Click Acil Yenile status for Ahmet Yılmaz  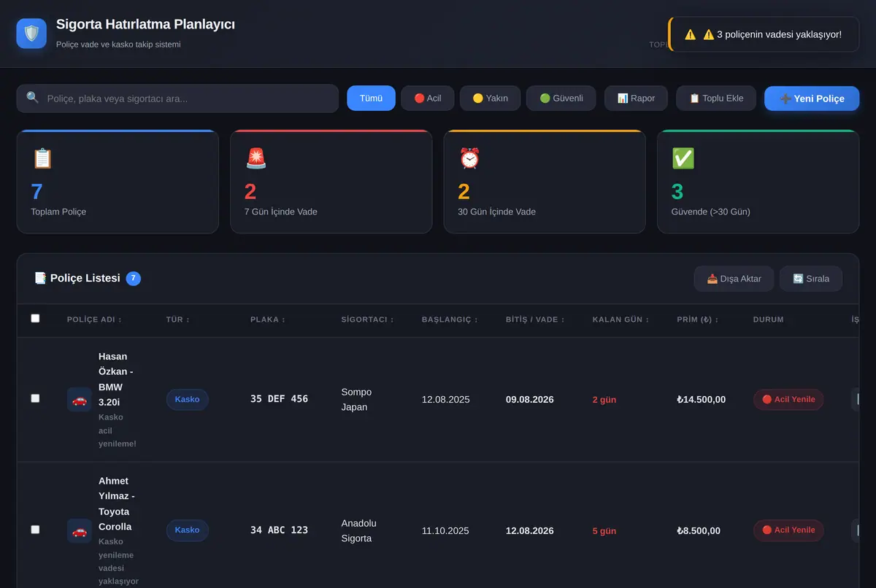pos(788,530)
